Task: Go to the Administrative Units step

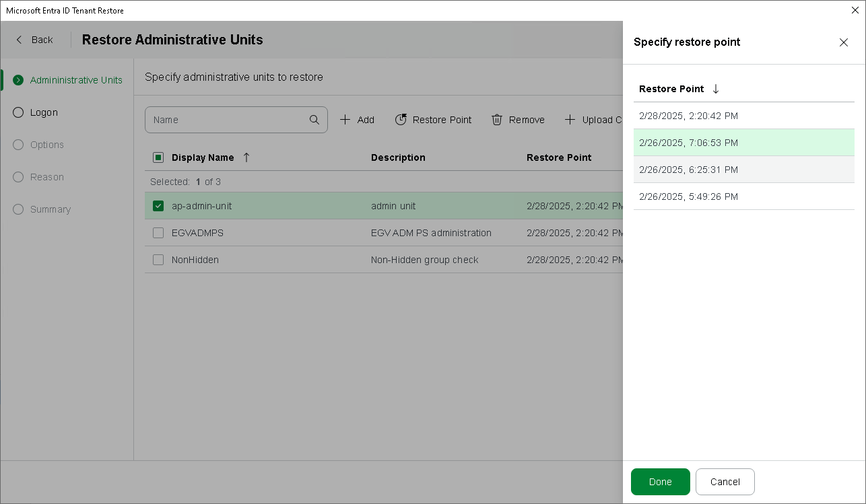Action: pyautogui.click(x=75, y=80)
